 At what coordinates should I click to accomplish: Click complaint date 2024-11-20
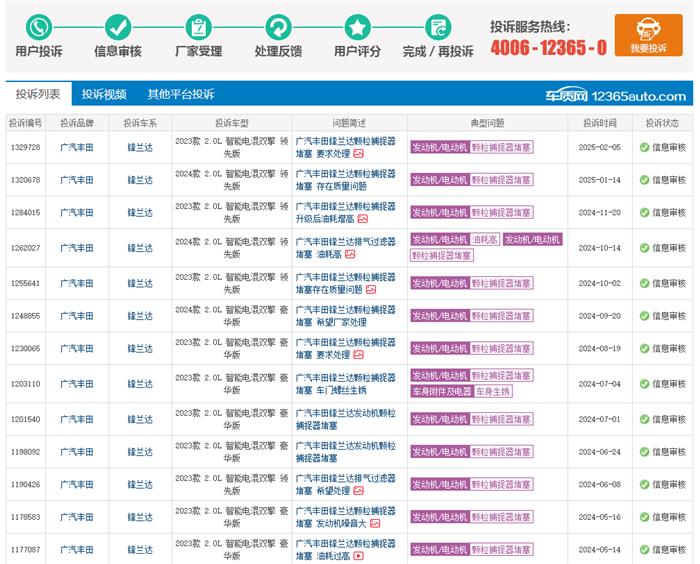coord(600,213)
